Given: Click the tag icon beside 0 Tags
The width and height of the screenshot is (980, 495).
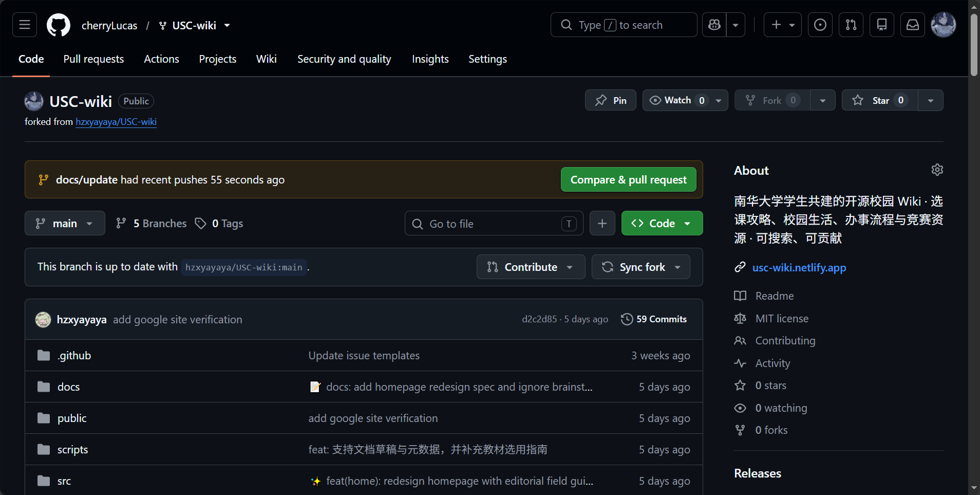Looking at the screenshot, I should (x=201, y=224).
